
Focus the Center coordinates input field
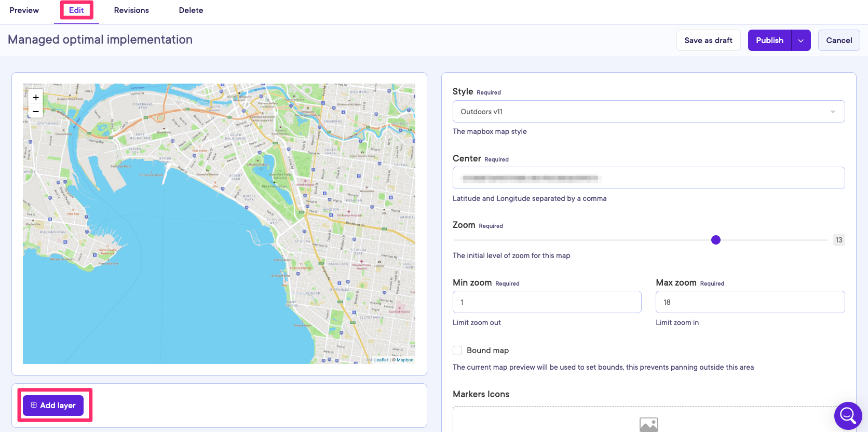tap(648, 178)
